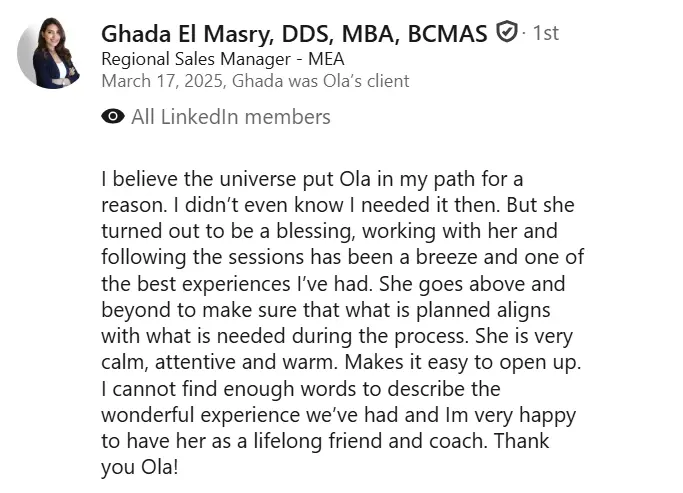Click the March 17, 2025 date text
The width and height of the screenshot is (683, 493).
(x=162, y=81)
